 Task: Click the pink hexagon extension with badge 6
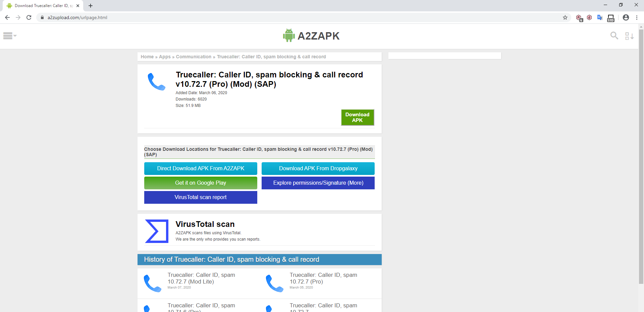tap(579, 17)
